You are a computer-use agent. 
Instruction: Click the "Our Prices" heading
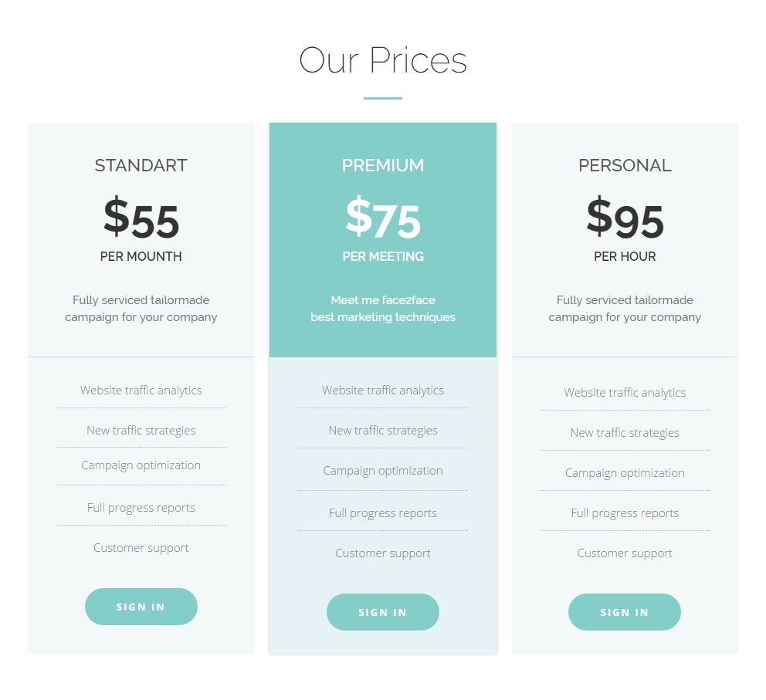(x=383, y=60)
